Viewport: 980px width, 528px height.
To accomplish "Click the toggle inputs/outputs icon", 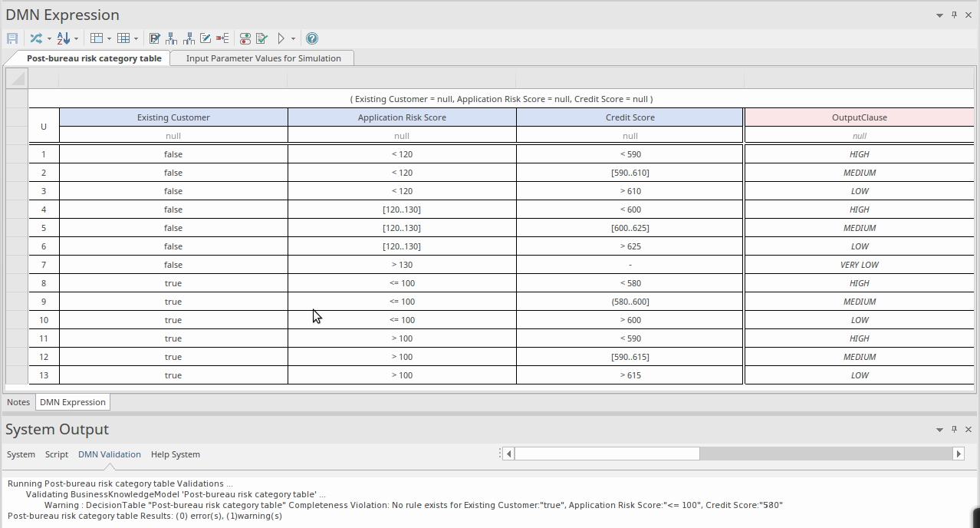I will 245,38.
